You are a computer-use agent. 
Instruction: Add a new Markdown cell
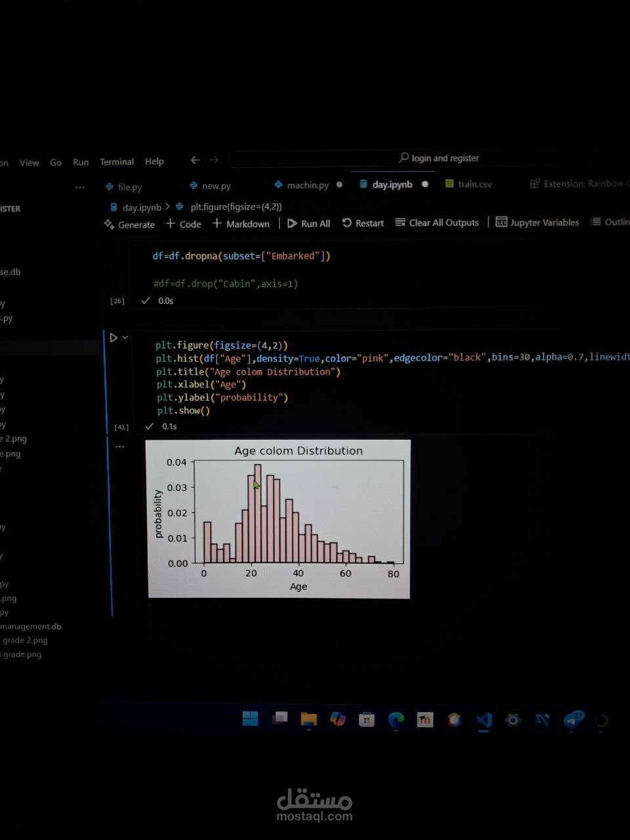[x=241, y=224]
